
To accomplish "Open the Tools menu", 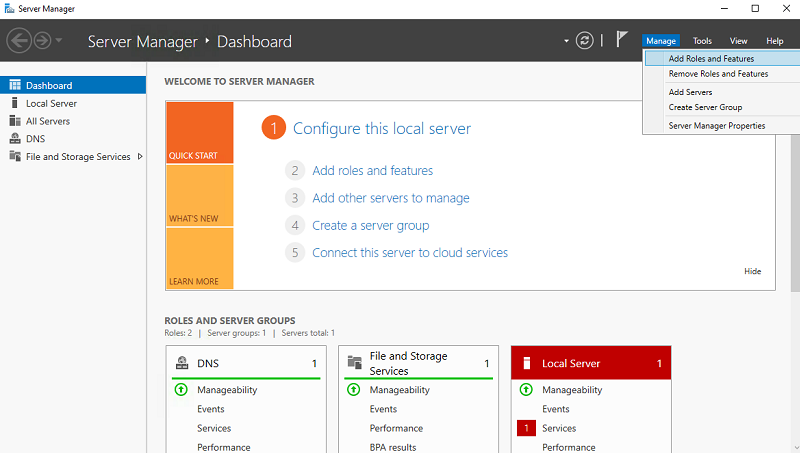I will (702, 41).
